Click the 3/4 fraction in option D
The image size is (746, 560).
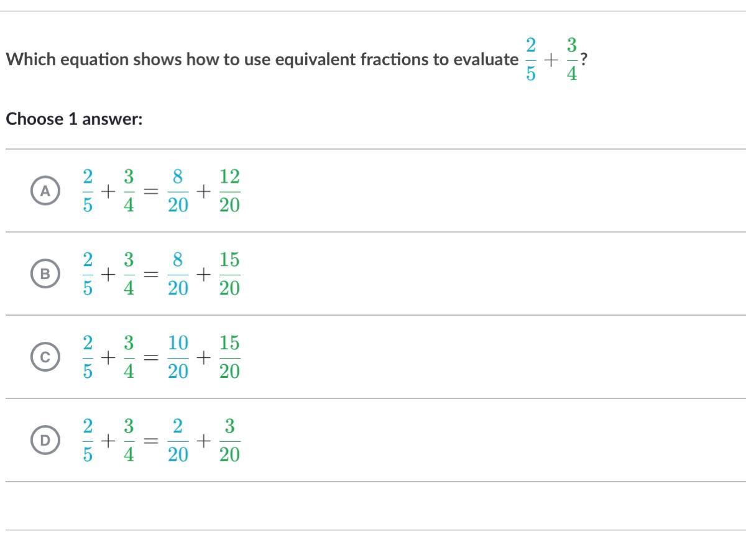tap(128, 441)
